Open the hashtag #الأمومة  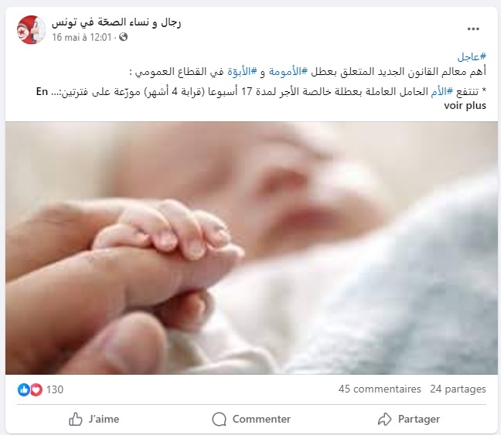tap(288, 72)
